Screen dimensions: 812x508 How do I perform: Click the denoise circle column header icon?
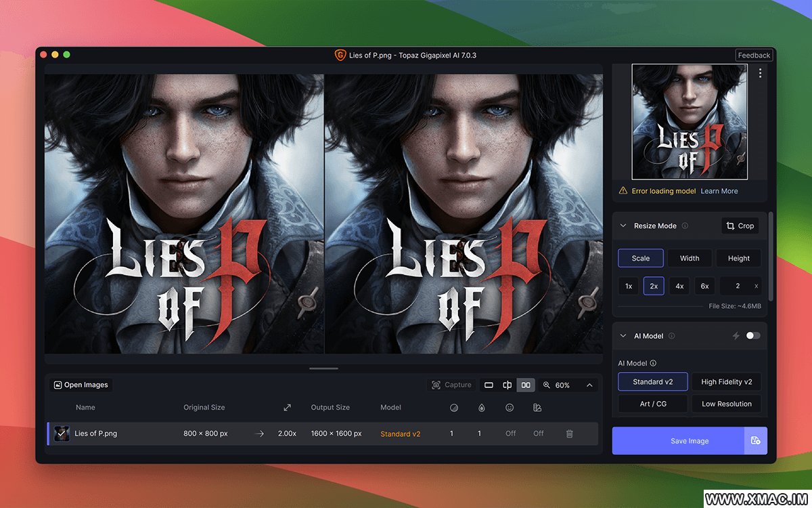tap(453, 408)
